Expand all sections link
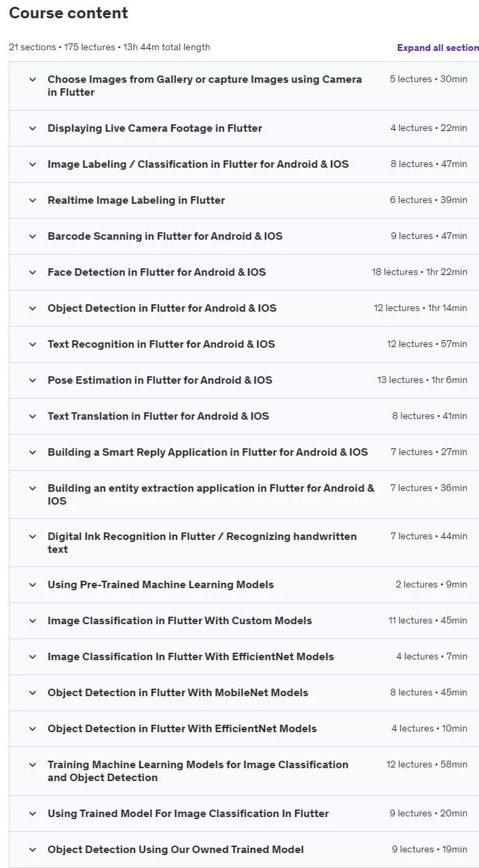479x868 pixels. (438, 48)
